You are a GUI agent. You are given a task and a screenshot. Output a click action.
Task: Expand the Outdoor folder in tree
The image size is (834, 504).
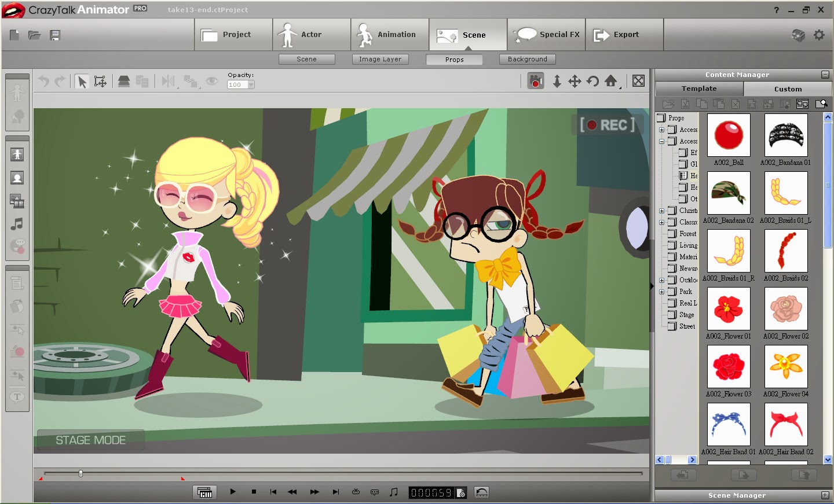[x=661, y=280]
